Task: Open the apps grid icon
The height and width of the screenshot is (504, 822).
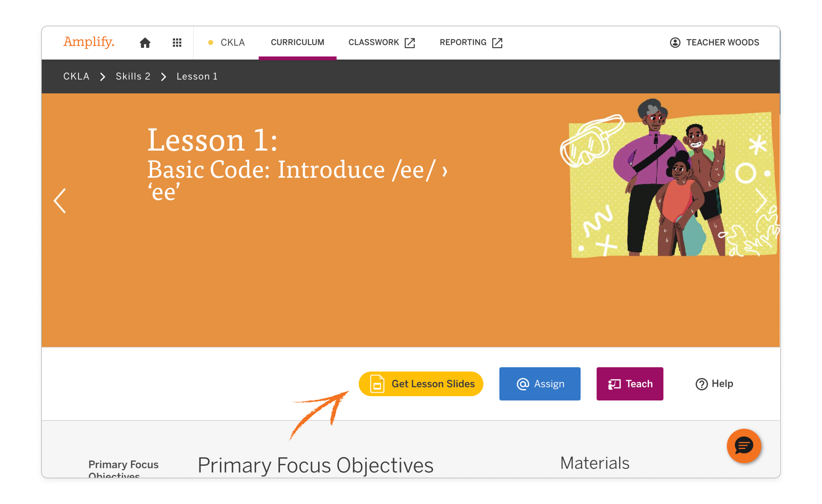Action: tap(177, 43)
